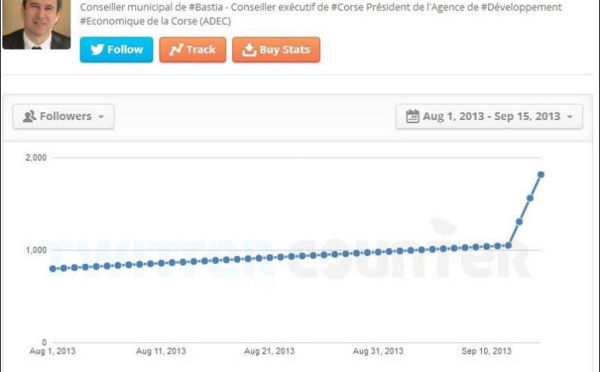
Task: Open the profile photo thumbnail
Action: click(36, 24)
